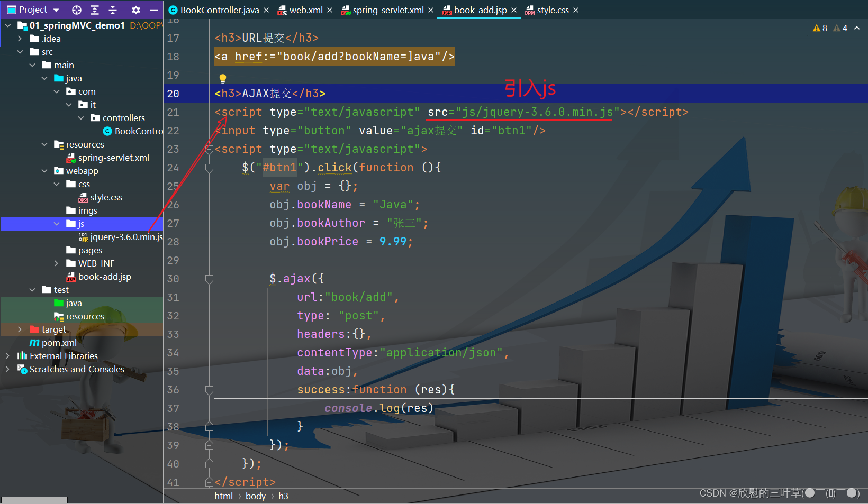Click the warnings count indicator showing 8

[x=820, y=28]
